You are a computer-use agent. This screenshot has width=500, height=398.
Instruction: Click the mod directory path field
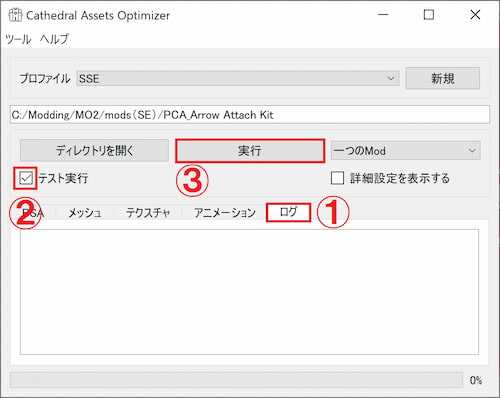(250, 115)
